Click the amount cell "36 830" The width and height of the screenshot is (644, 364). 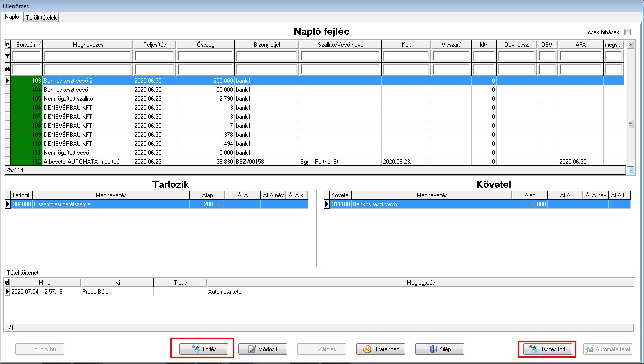pos(205,162)
